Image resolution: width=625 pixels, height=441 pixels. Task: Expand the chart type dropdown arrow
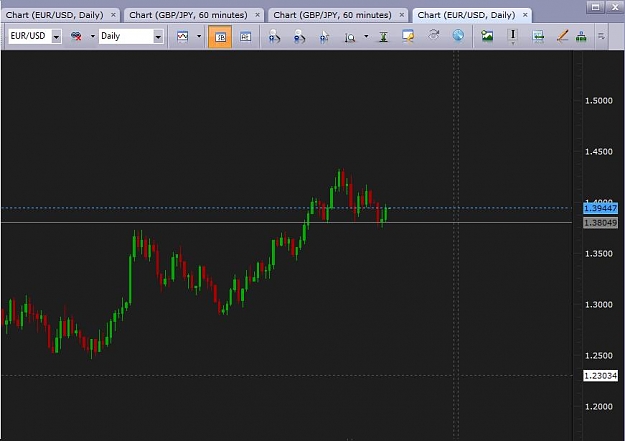point(199,36)
